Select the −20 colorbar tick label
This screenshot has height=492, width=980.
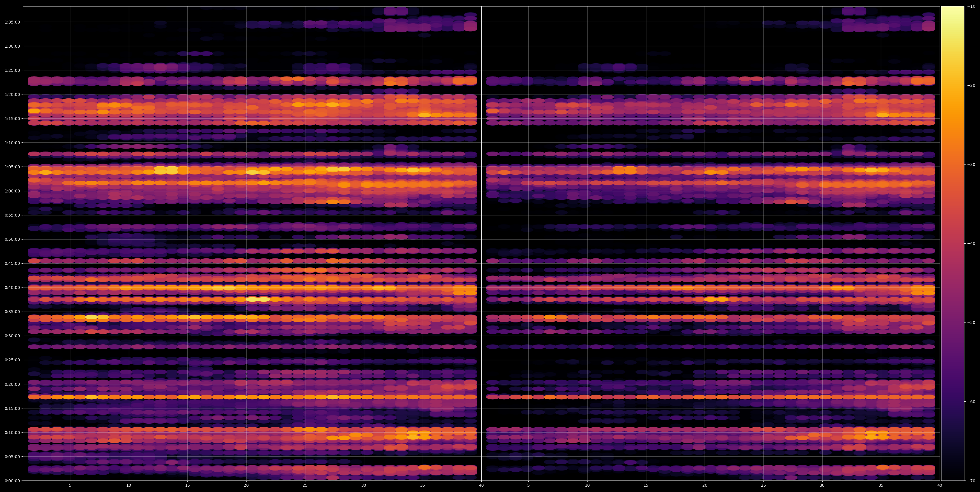[x=971, y=85]
